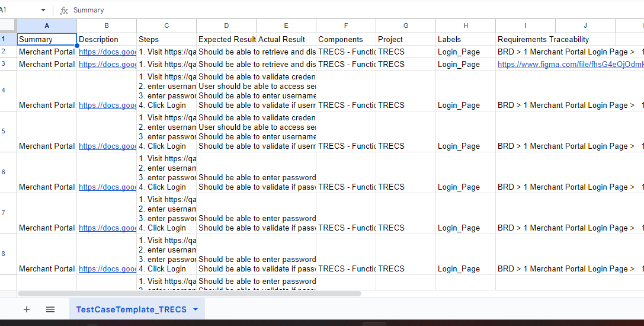Open the TestCaseTemplate_TRECS tab dropdown arrow

point(196,309)
